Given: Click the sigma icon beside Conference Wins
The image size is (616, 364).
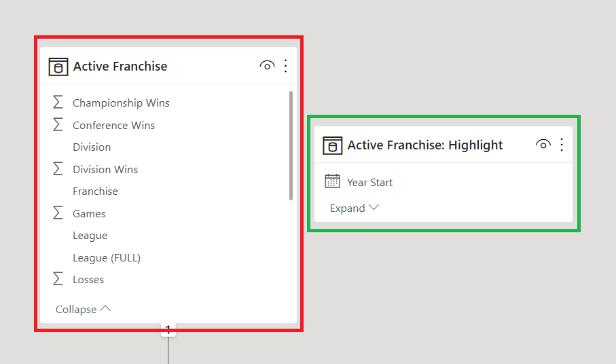Looking at the screenshot, I should coord(58,125).
